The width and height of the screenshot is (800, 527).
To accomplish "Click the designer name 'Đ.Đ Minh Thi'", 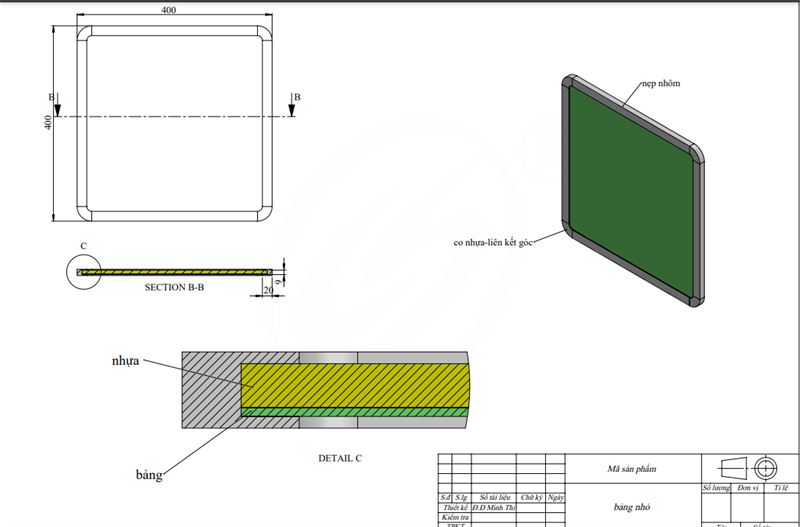I will [x=494, y=507].
